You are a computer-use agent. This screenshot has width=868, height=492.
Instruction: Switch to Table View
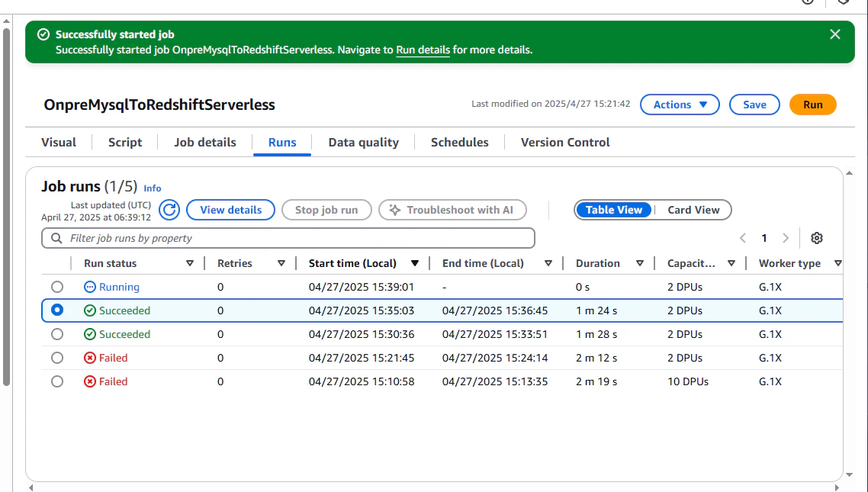(x=614, y=210)
